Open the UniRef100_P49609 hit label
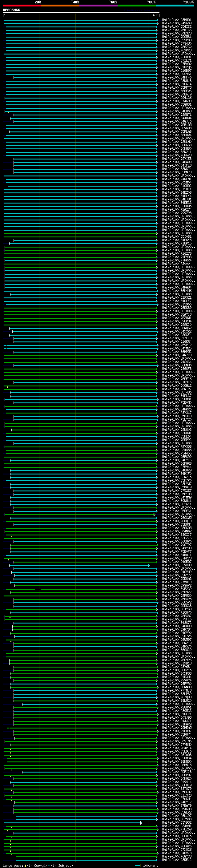This screenshot has height=868, width=197. point(176,23)
